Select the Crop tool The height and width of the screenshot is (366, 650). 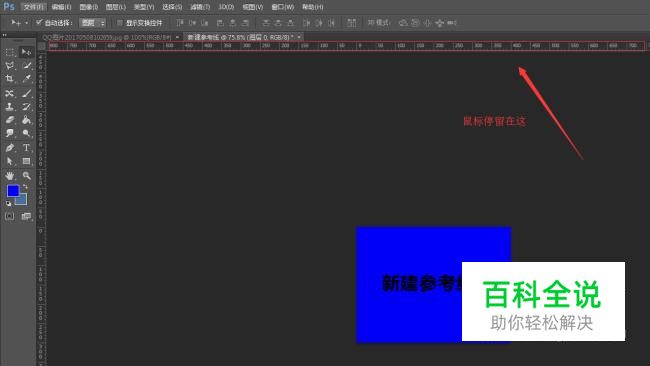(10, 79)
